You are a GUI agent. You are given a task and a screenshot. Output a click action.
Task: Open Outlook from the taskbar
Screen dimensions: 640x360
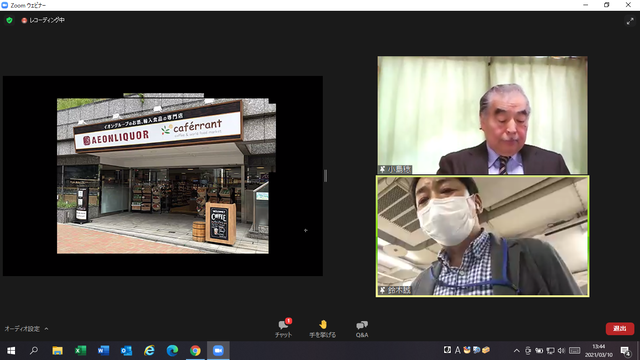(x=126, y=351)
